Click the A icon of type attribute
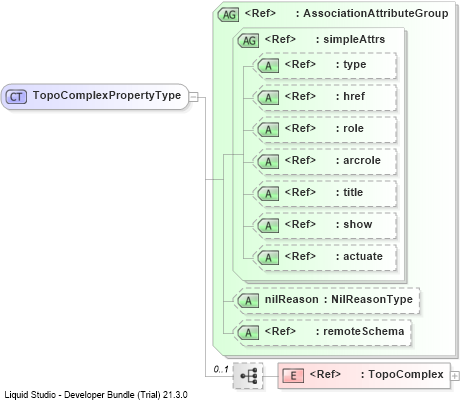 [x=268, y=65]
